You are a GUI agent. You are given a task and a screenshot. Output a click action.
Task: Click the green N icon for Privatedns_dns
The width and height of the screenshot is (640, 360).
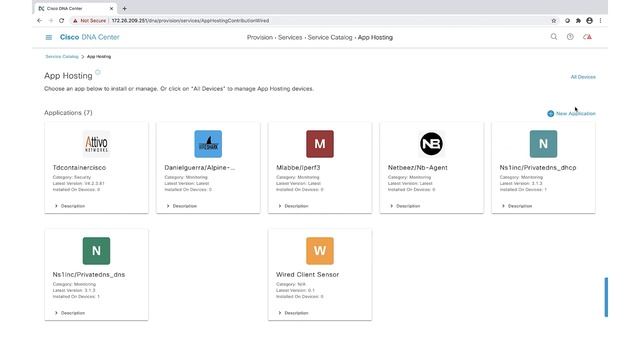(96, 251)
